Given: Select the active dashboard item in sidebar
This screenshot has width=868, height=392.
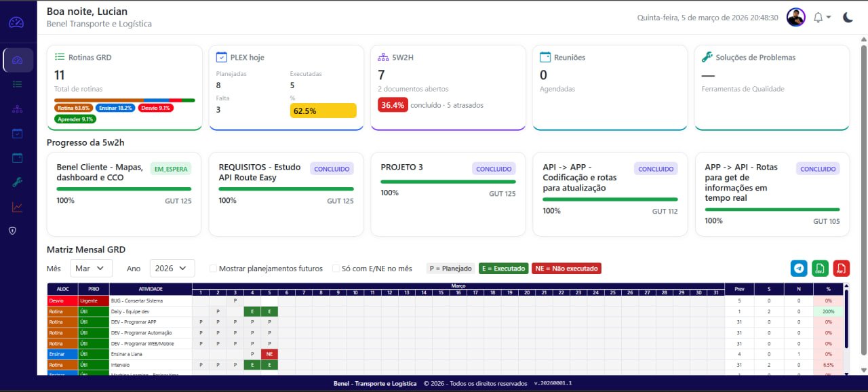Looking at the screenshot, I should tap(18, 60).
